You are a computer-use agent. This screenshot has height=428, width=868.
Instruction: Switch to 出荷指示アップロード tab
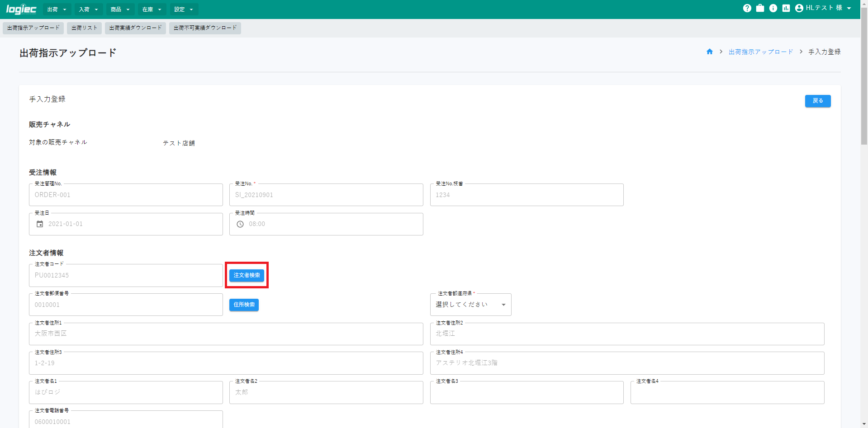[33, 28]
